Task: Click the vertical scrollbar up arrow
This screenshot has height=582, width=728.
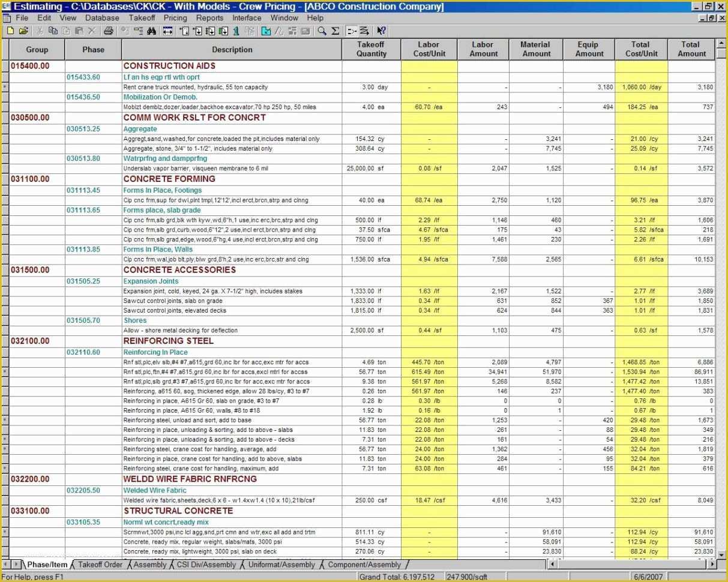Action: pyautogui.click(x=721, y=44)
